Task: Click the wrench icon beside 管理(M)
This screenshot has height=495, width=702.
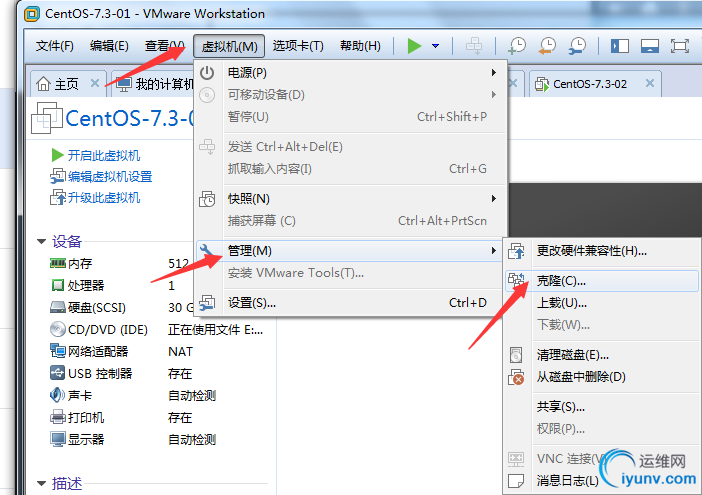Action: click(x=207, y=251)
